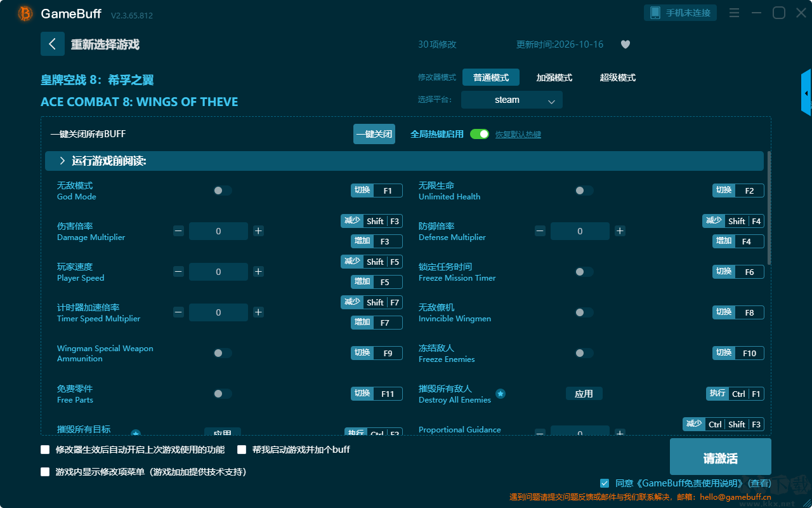Toggle the global hotkey switch 全局热键启用
This screenshot has height=508, width=812.
tap(480, 134)
